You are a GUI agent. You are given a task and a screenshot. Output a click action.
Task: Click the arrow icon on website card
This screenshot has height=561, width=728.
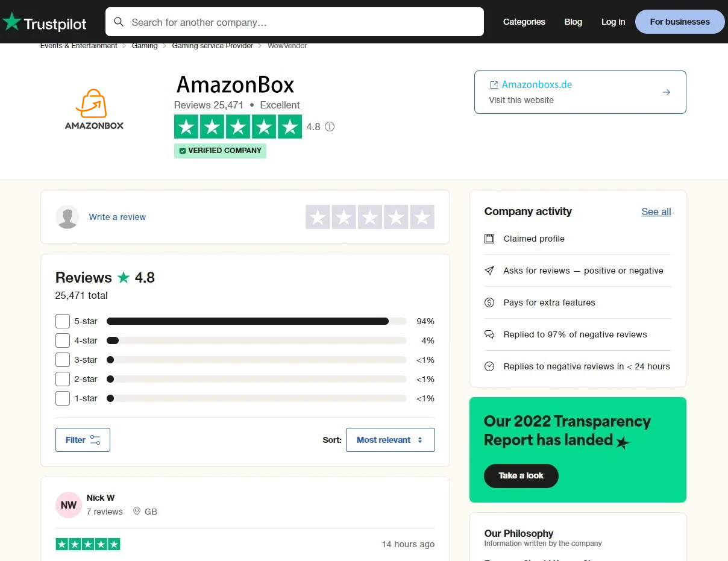pyautogui.click(x=666, y=92)
